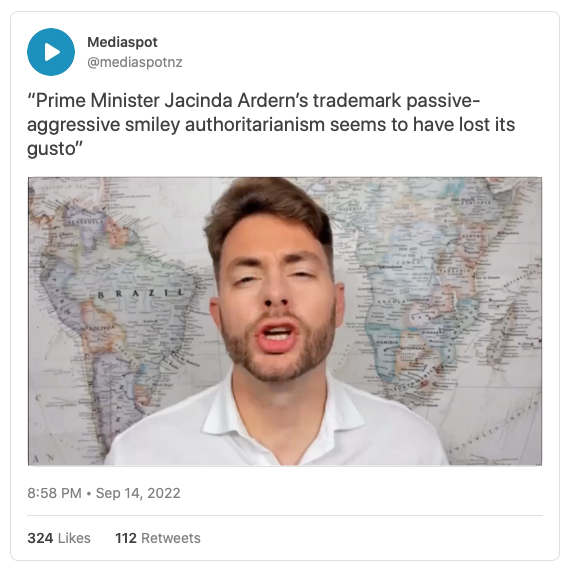Click the Venezuela label on the map

(x=86, y=221)
